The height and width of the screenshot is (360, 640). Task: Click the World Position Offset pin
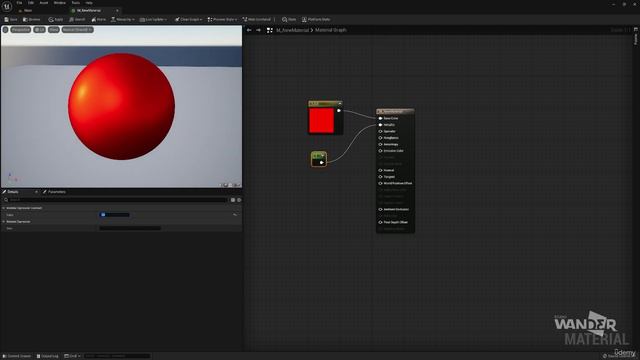pyautogui.click(x=380, y=183)
